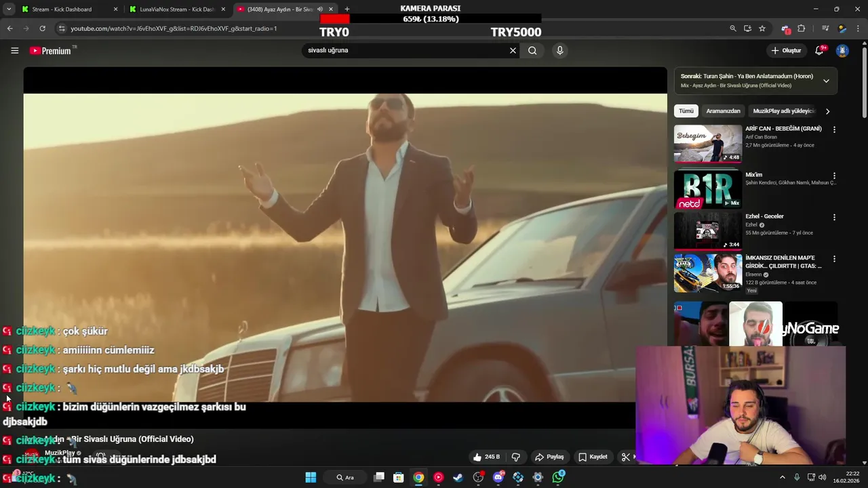Open more options for Mix'im
This screenshot has width=868, height=488.
tap(834, 176)
